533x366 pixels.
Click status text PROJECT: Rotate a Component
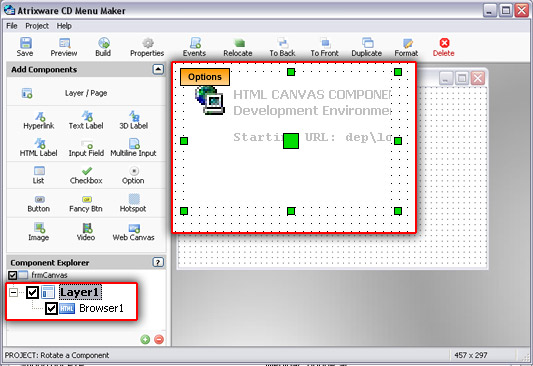57,355
